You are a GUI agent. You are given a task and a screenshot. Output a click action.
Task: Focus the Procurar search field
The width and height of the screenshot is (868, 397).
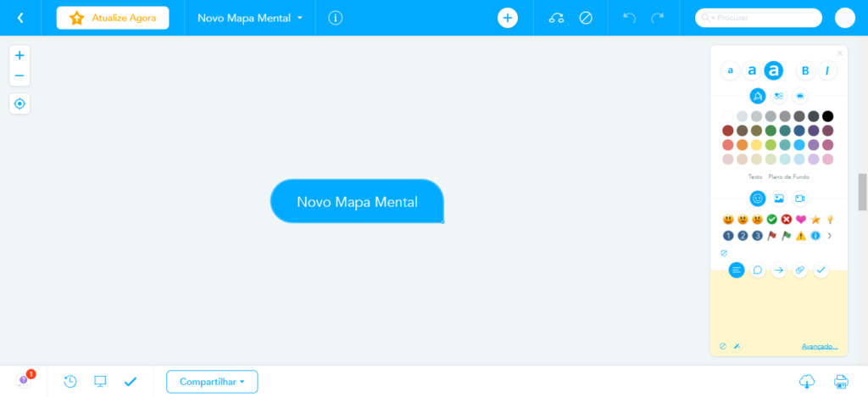(759, 18)
